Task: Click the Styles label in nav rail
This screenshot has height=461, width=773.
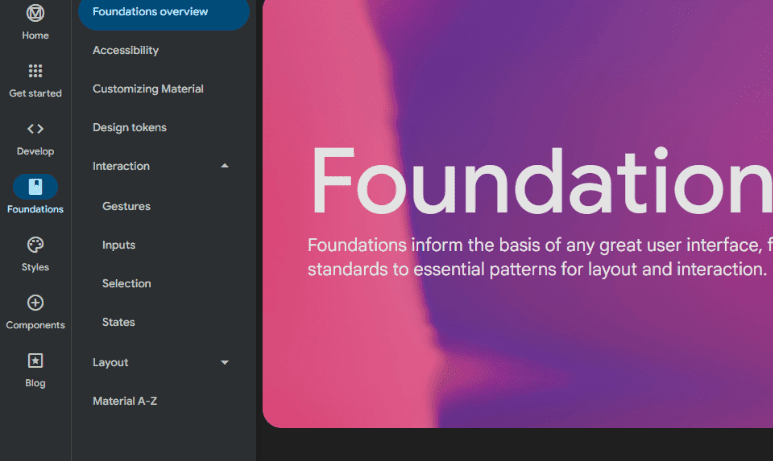Action: pyautogui.click(x=35, y=267)
